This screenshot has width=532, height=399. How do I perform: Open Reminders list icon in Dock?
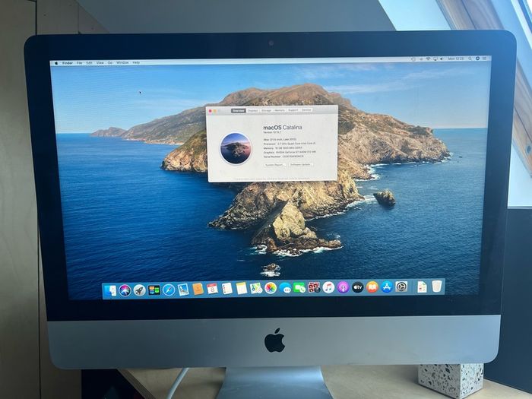click(x=227, y=289)
